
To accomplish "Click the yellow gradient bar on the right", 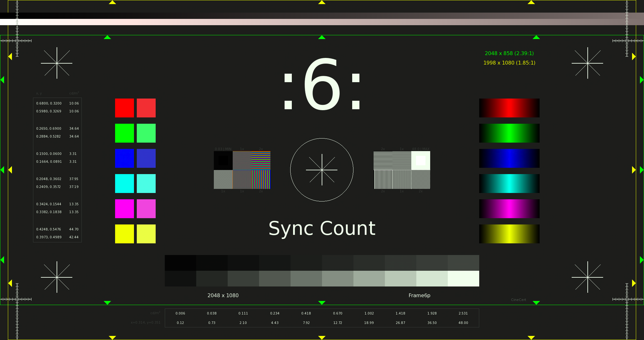I will coord(509,234).
